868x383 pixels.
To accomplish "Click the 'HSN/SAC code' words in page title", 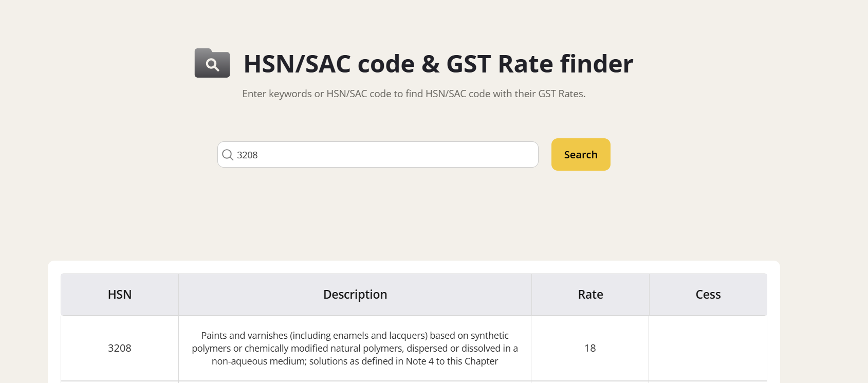I will [329, 64].
